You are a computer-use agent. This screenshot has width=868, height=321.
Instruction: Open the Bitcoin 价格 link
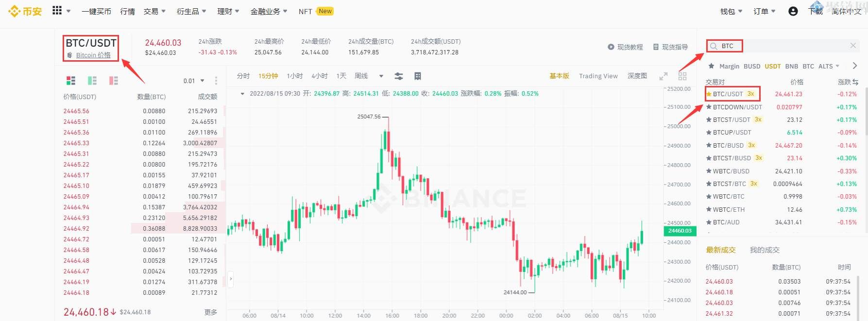[93, 55]
